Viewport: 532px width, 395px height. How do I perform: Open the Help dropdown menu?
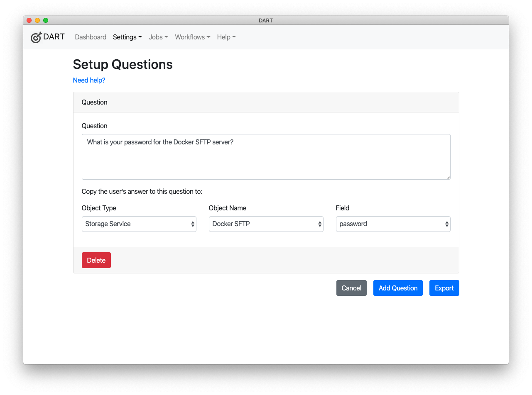226,37
